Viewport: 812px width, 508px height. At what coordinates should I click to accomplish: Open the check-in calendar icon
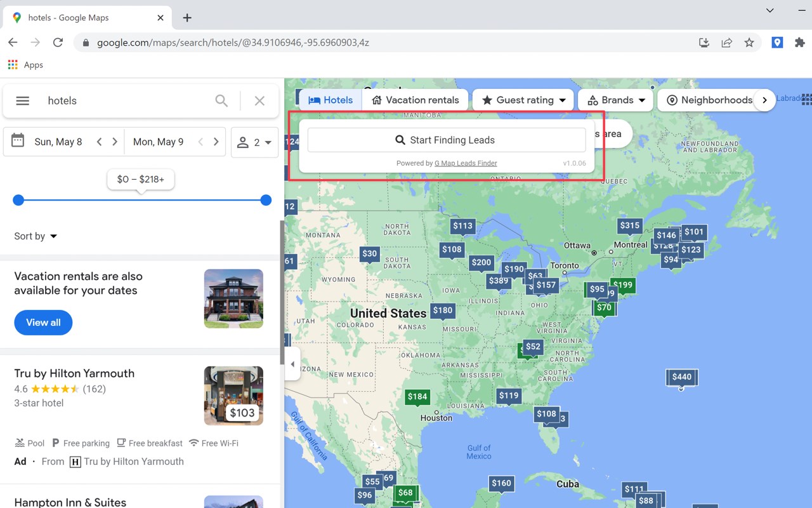pos(18,141)
